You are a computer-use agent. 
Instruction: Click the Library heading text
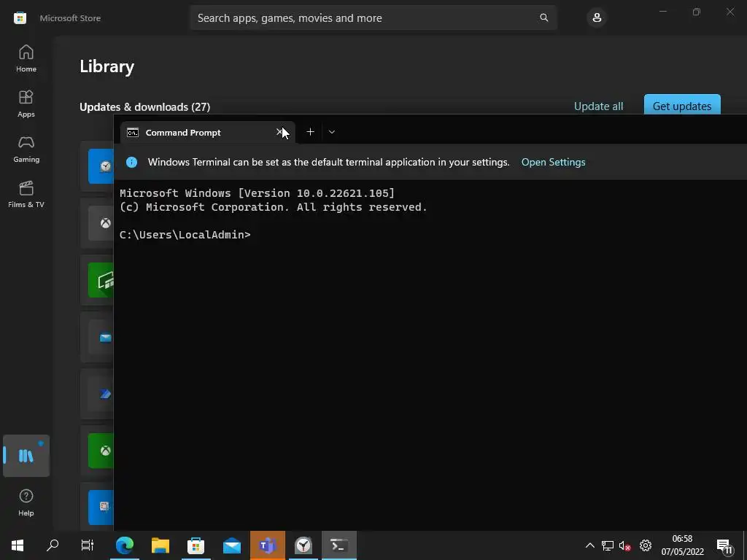coord(107,66)
